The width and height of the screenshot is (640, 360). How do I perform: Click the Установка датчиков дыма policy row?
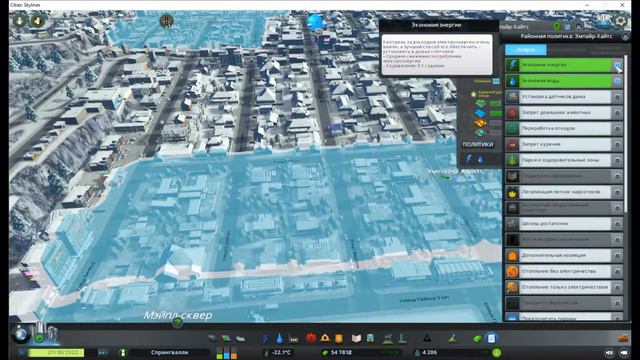[x=564, y=97]
